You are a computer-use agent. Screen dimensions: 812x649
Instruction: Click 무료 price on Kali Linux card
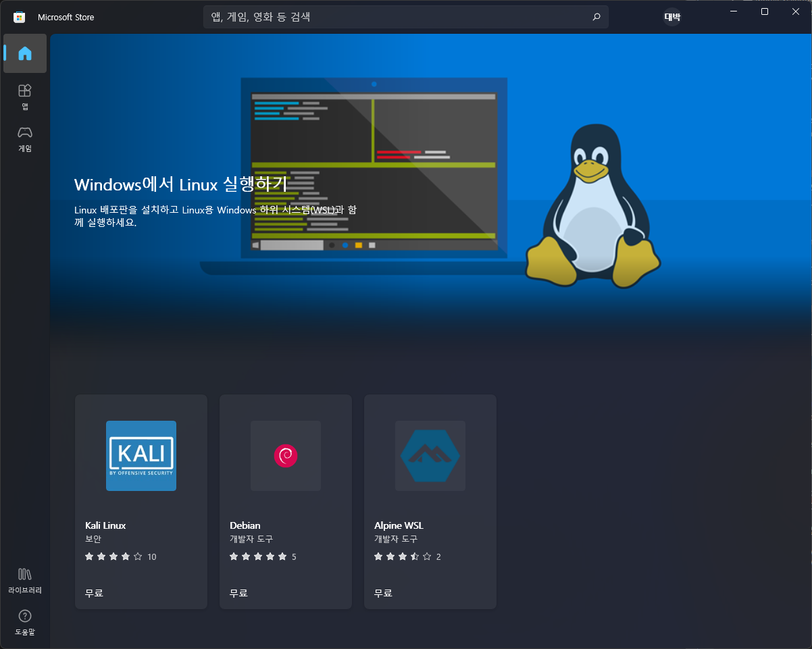(x=94, y=593)
